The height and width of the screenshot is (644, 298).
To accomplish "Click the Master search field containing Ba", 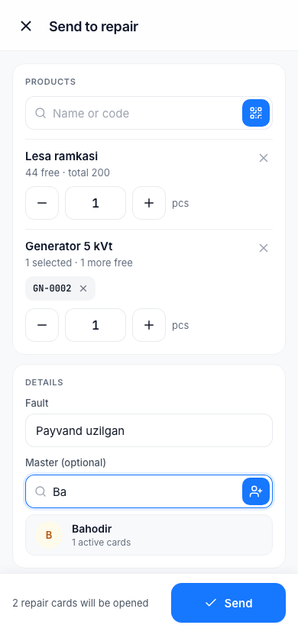I will click(x=143, y=491).
